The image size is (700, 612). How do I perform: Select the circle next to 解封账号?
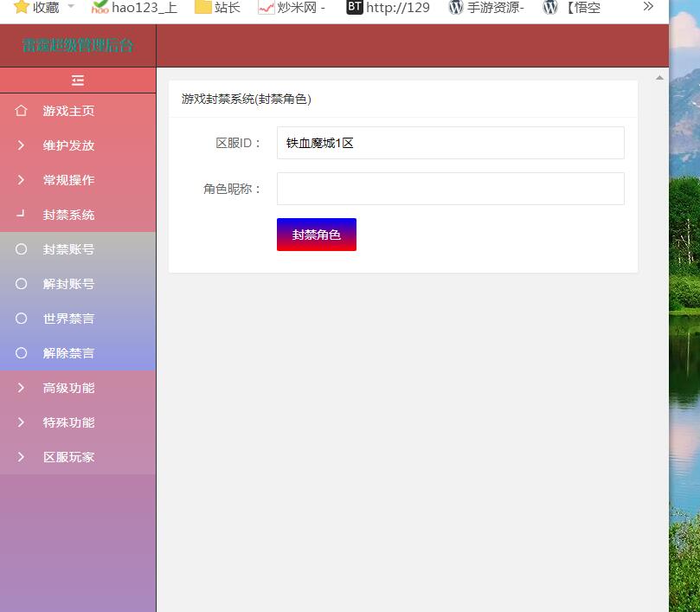(x=22, y=284)
